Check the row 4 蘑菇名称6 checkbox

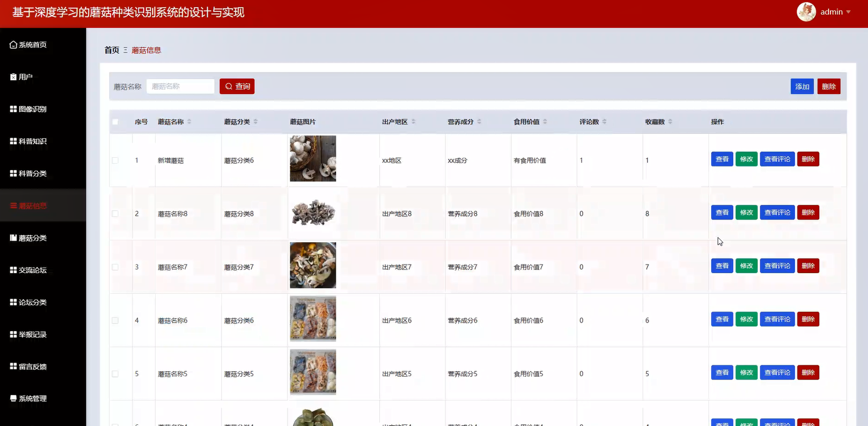coord(115,320)
